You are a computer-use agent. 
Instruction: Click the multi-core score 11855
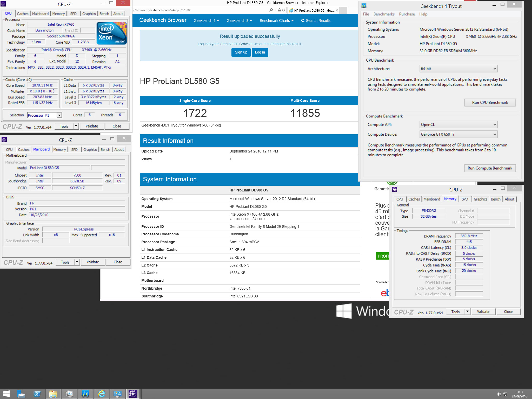click(x=305, y=113)
